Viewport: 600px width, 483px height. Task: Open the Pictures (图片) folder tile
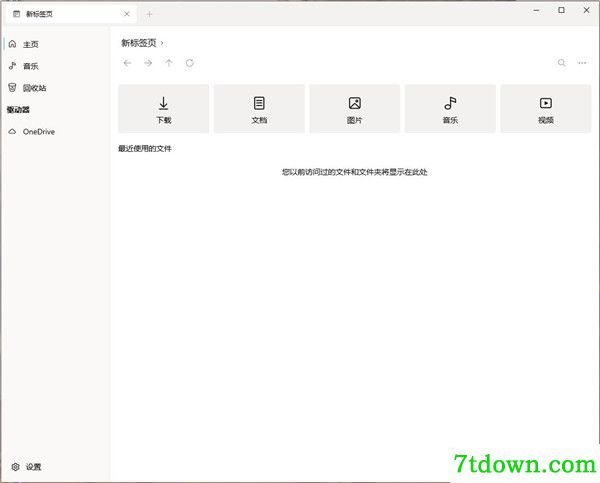pos(355,109)
